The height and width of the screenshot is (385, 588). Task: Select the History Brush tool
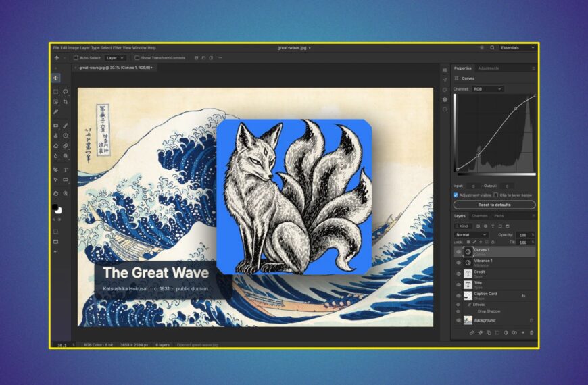click(x=66, y=136)
